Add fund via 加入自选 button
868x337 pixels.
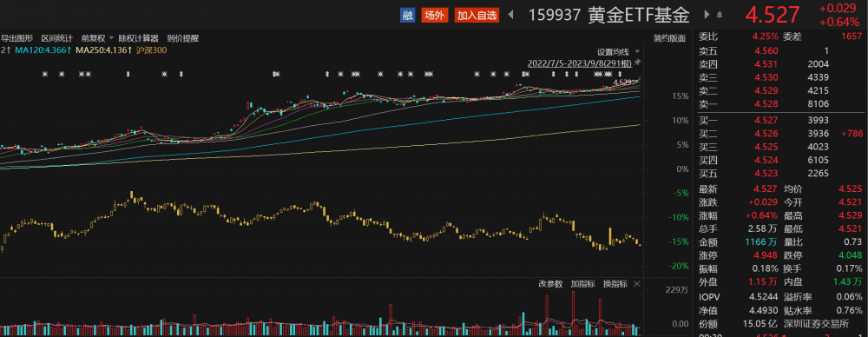477,16
